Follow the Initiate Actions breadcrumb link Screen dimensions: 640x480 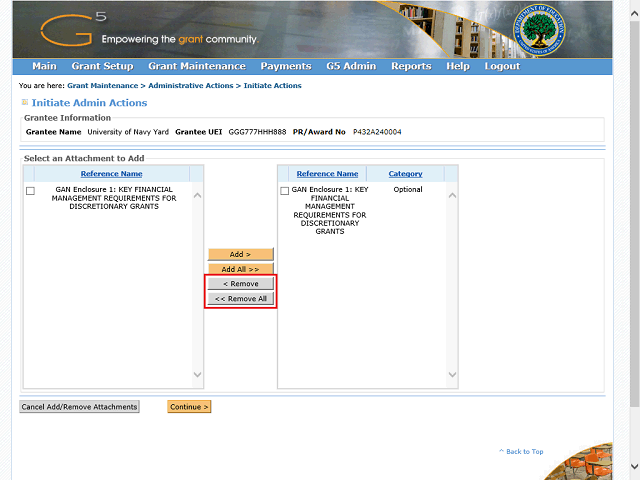(x=273, y=86)
